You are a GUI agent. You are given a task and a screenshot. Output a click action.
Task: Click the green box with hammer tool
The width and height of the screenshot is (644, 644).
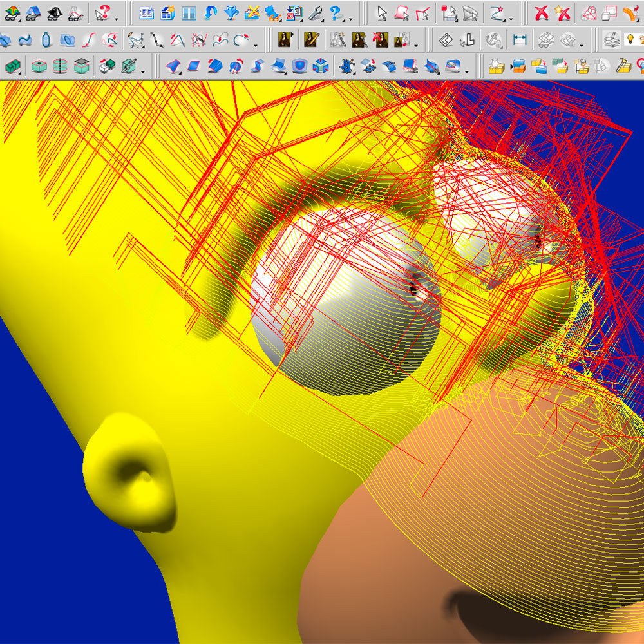click(129, 66)
